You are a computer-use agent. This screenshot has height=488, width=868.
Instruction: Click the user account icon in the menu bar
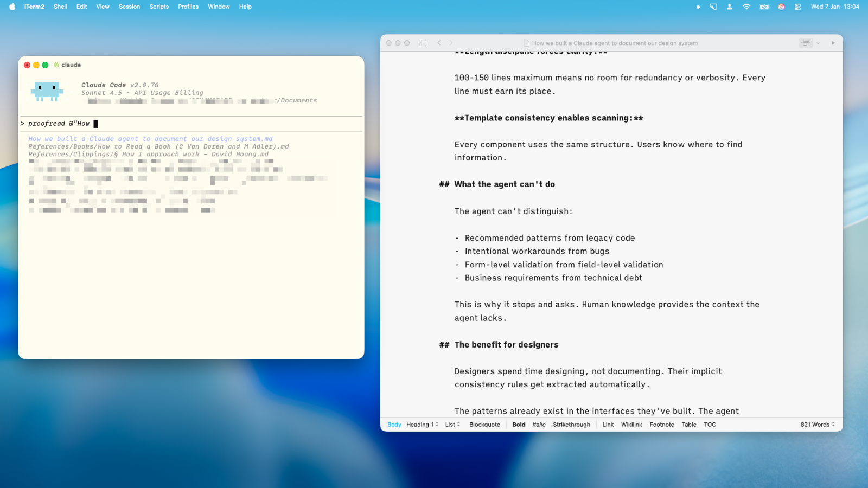click(730, 7)
